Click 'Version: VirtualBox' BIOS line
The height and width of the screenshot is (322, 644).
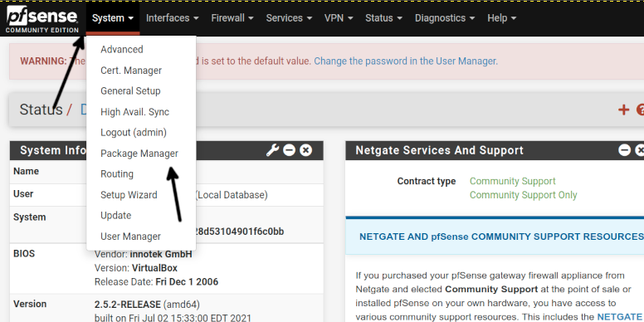coord(136,268)
